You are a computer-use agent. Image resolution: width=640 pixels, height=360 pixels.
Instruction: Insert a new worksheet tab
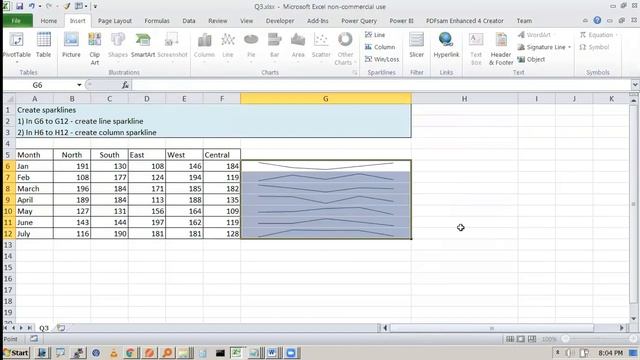[x=61, y=328]
